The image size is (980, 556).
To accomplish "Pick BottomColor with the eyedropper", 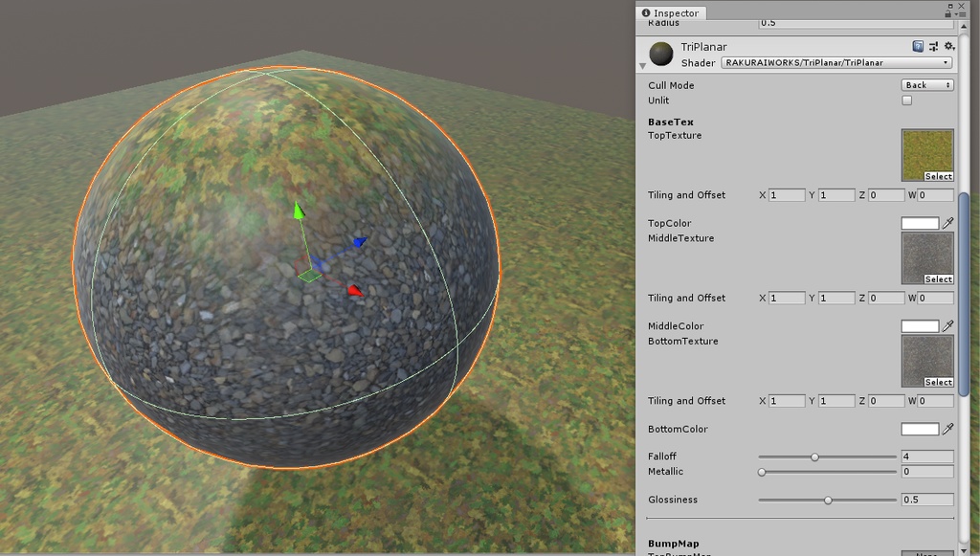I will tap(948, 429).
